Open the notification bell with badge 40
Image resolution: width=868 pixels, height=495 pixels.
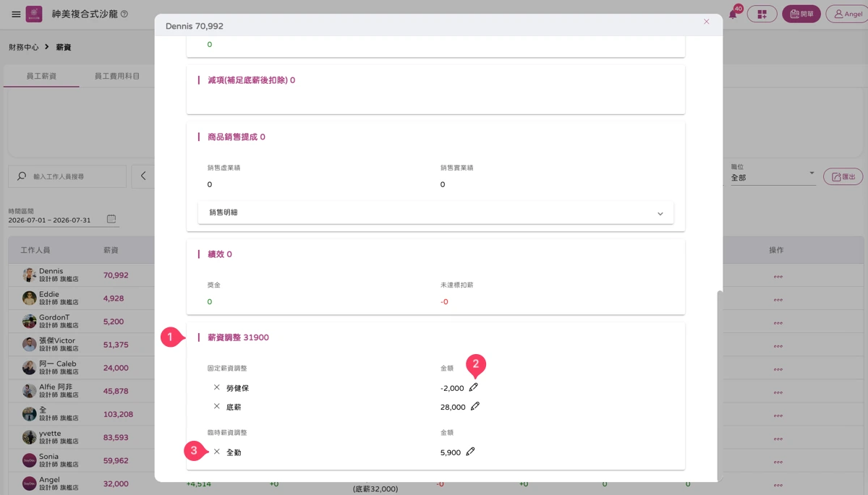point(733,14)
